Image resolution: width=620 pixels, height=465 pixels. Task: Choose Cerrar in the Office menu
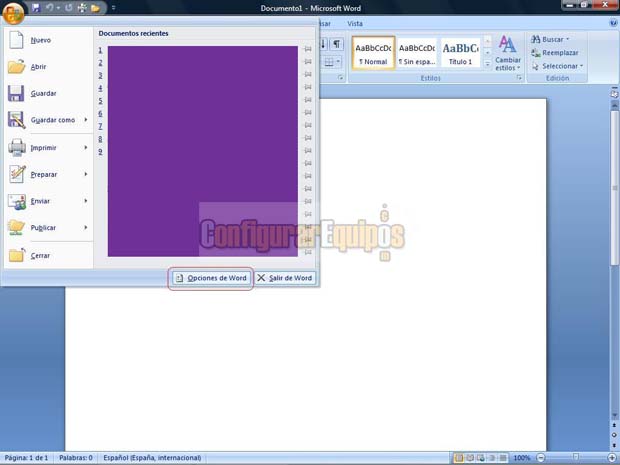pyautogui.click(x=47, y=255)
